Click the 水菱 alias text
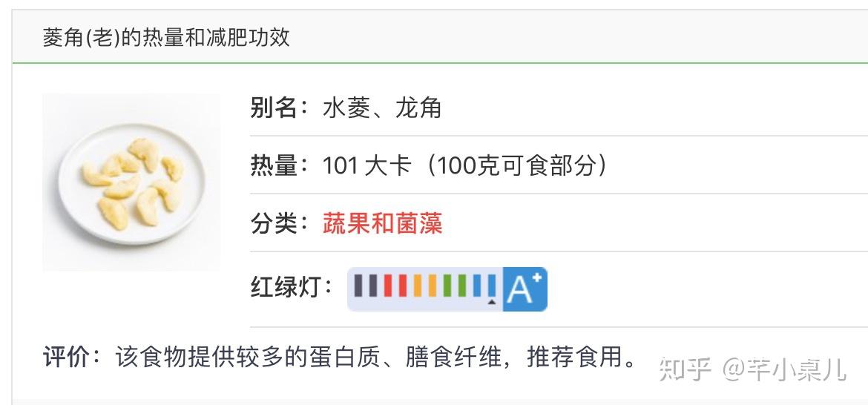 click(x=346, y=108)
